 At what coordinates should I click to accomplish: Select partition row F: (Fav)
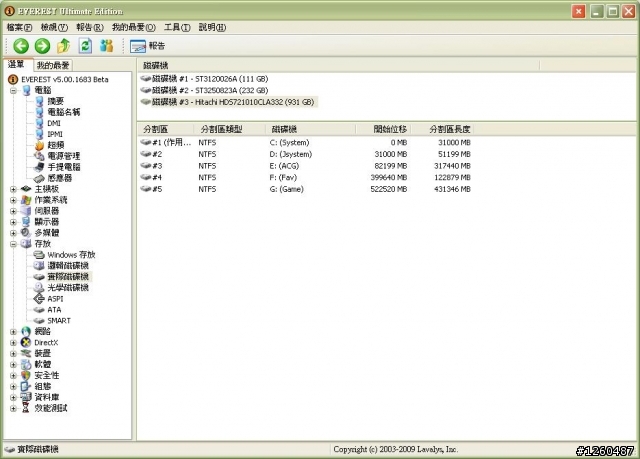click(306, 177)
